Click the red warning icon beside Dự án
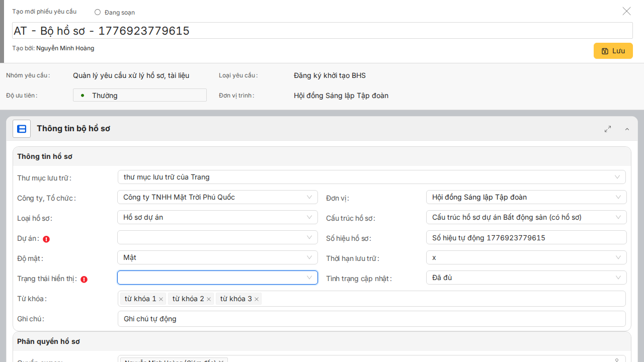This screenshot has width=644, height=362. pos(46,239)
